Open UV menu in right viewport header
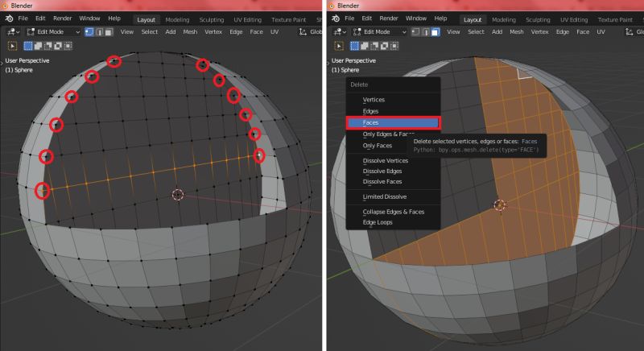The width and height of the screenshot is (644, 351). coord(601,31)
